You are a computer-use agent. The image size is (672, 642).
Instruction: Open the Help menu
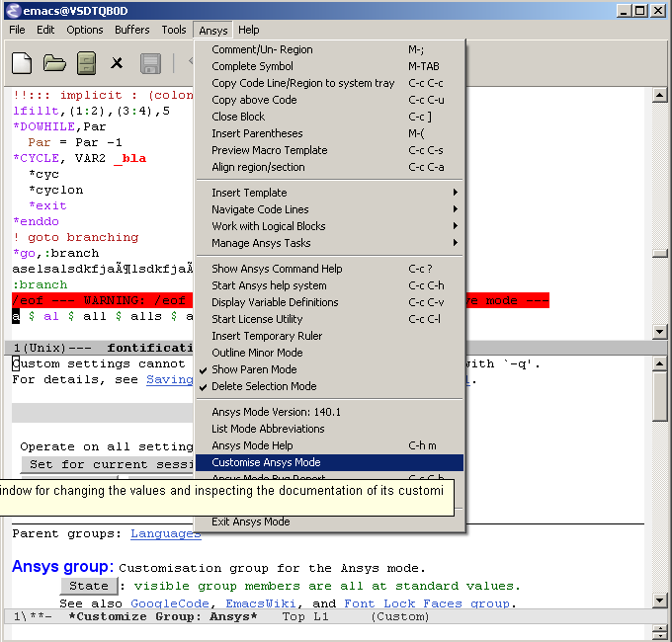point(249,30)
